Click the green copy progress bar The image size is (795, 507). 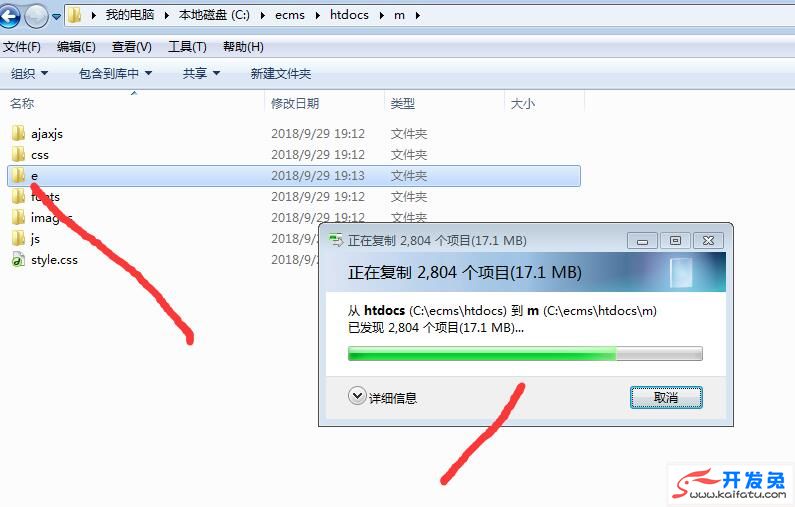[x=525, y=353]
